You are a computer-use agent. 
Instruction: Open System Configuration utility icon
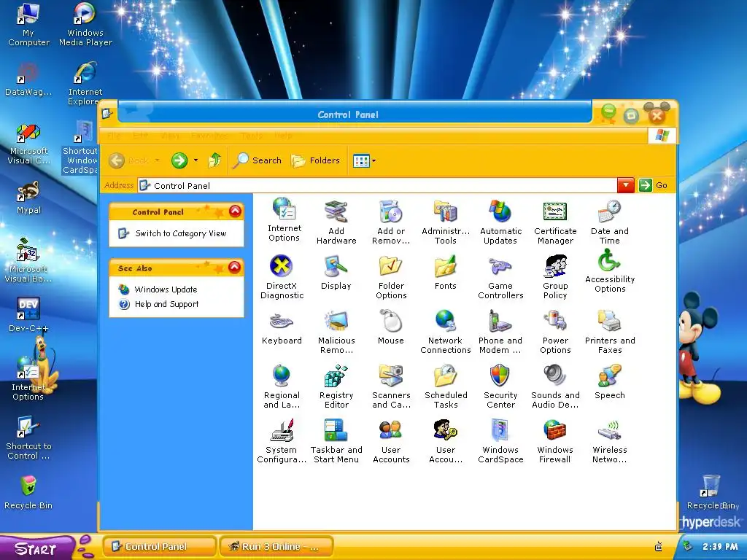(282, 441)
